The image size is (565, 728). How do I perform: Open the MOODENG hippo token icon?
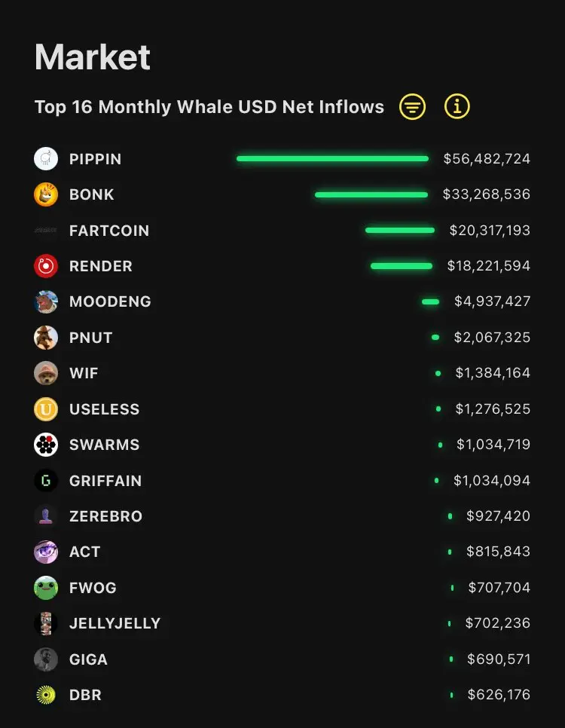pos(46,301)
